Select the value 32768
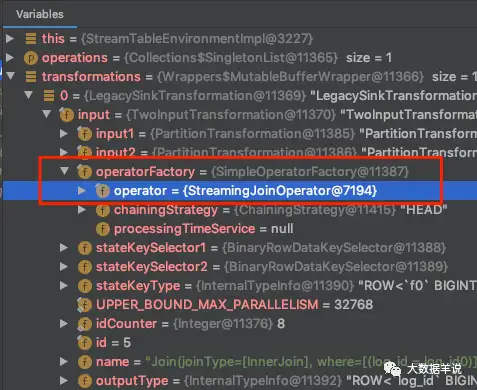The image size is (477, 390). (353, 305)
